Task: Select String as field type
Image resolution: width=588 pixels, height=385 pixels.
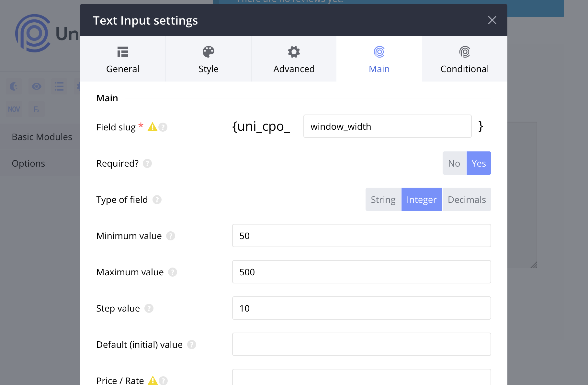Action: [x=383, y=200]
